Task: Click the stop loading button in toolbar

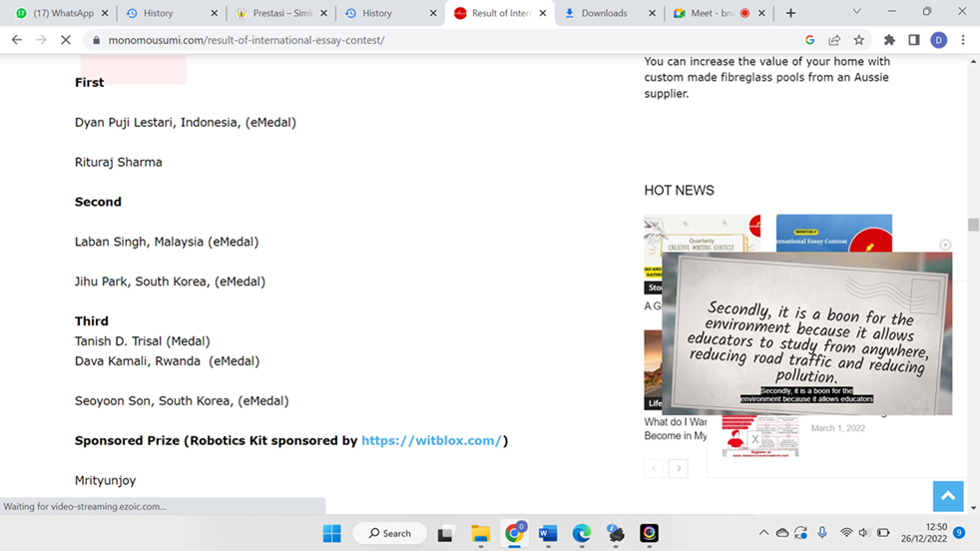Action: point(66,40)
